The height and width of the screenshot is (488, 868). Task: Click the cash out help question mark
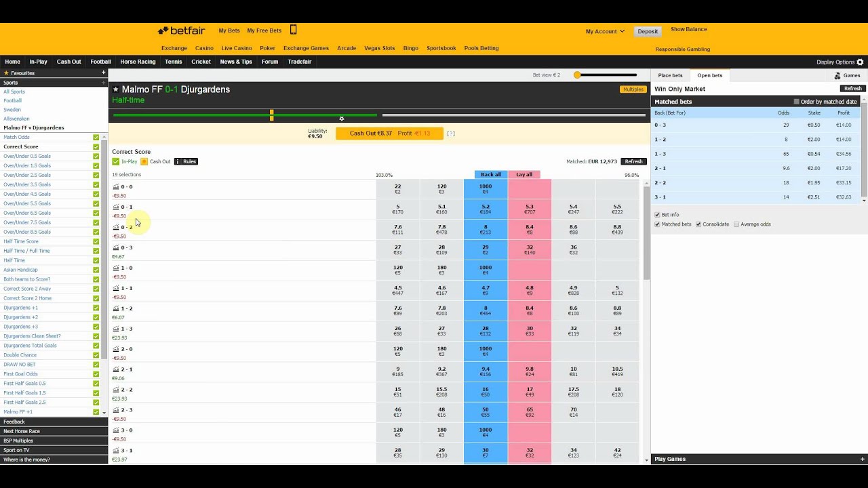pyautogui.click(x=451, y=134)
